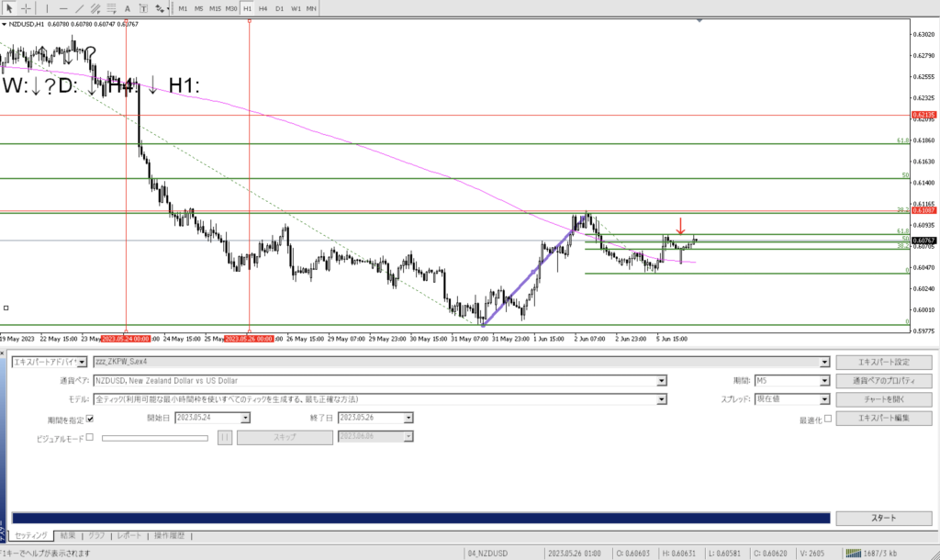
Task: Open the 通貨ペア symbol dropdown
Action: click(x=661, y=380)
